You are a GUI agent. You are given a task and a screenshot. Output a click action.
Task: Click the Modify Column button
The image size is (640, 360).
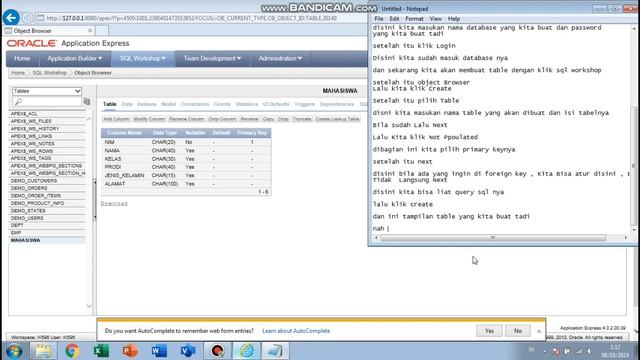pos(149,119)
